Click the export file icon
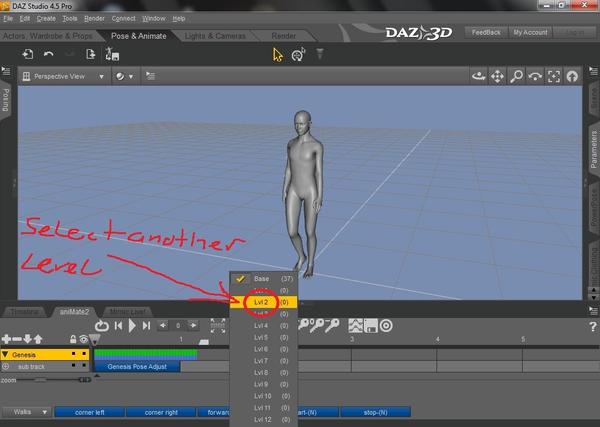The height and width of the screenshot is (427, 600). coord(90,54)
